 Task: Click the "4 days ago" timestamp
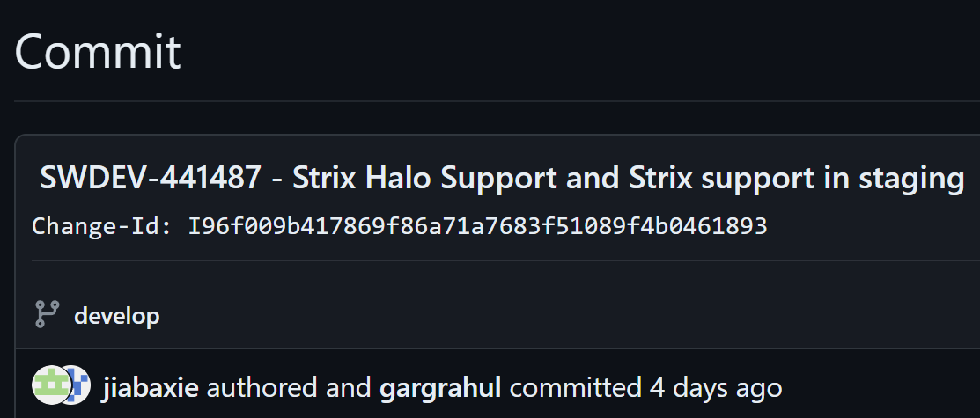(716, 388)
